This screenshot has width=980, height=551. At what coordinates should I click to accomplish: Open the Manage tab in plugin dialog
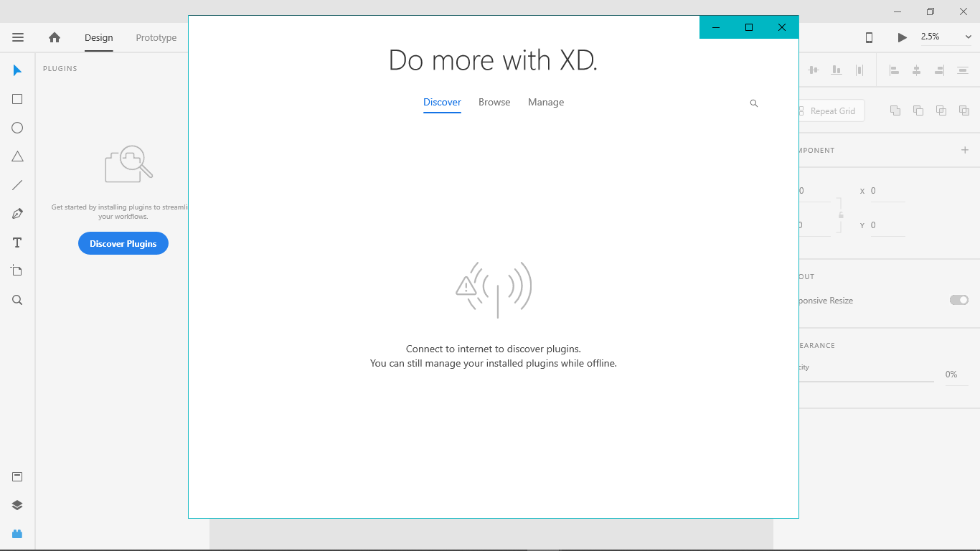tap(546, 103)
